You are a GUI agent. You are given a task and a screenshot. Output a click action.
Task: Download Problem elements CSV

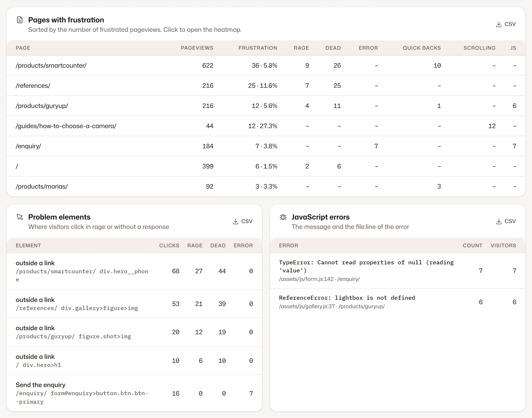click(x=242, y=221)
